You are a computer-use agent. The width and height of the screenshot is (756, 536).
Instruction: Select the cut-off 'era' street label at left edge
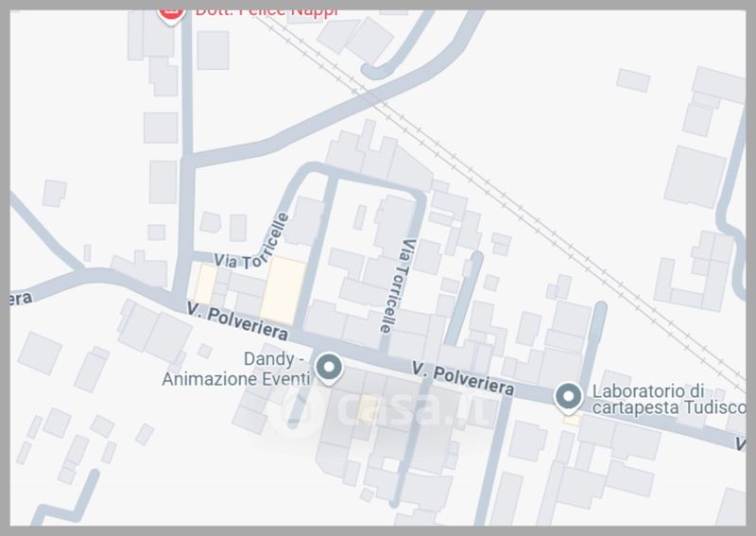click(21, 299)
